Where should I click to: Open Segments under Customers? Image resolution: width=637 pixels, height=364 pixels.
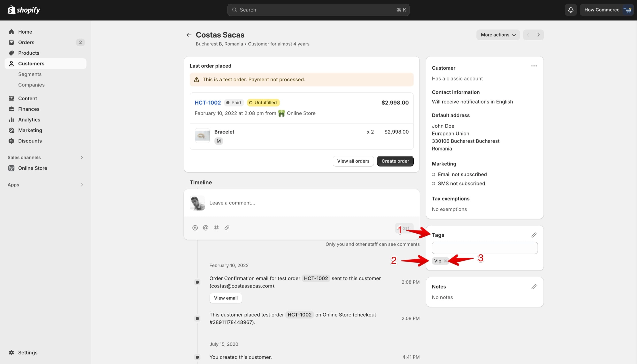(30, 74)
